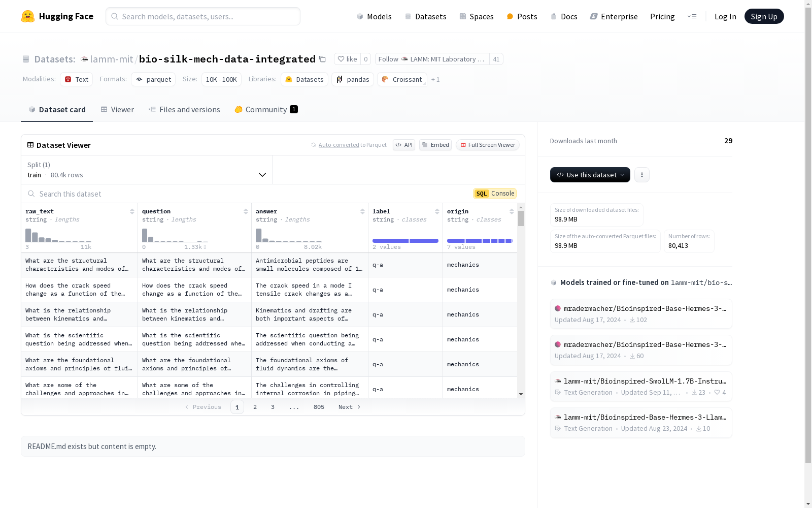Go to Models in top navigation

(x=374, y=16)
